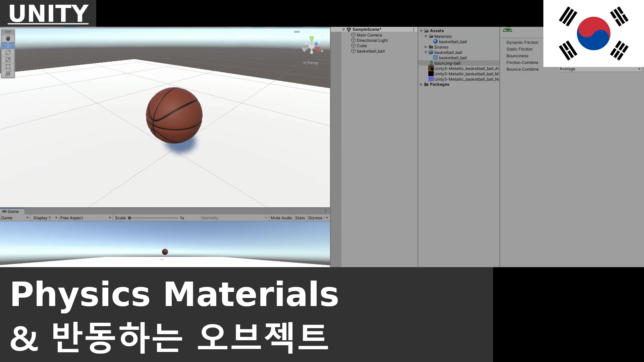This screenshot has width=644, height=362.
Task: Select the Scale tool in scene toolbar
Action: [8, 60]
